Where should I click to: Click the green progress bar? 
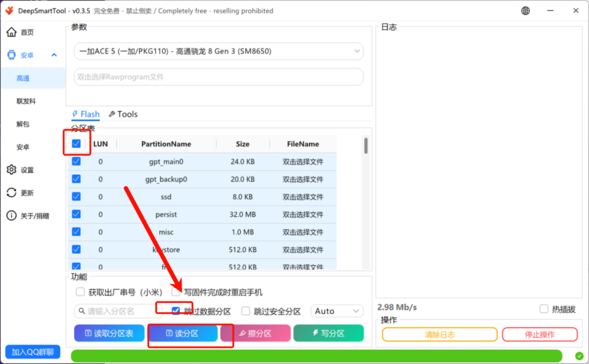click(316, 356)
